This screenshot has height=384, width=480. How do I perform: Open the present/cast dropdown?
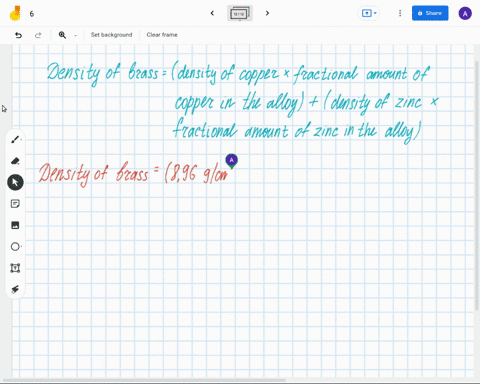coord(369,13)
